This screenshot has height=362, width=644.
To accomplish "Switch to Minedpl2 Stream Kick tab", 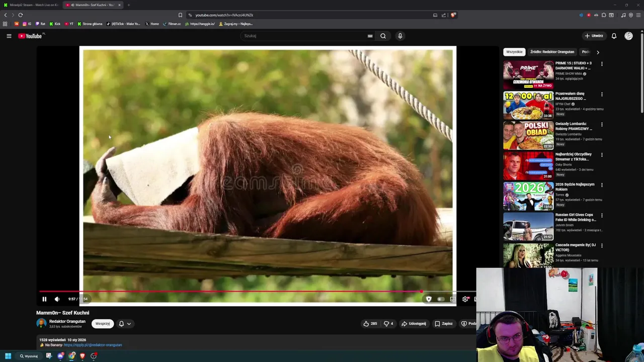I will click(31, 5).
